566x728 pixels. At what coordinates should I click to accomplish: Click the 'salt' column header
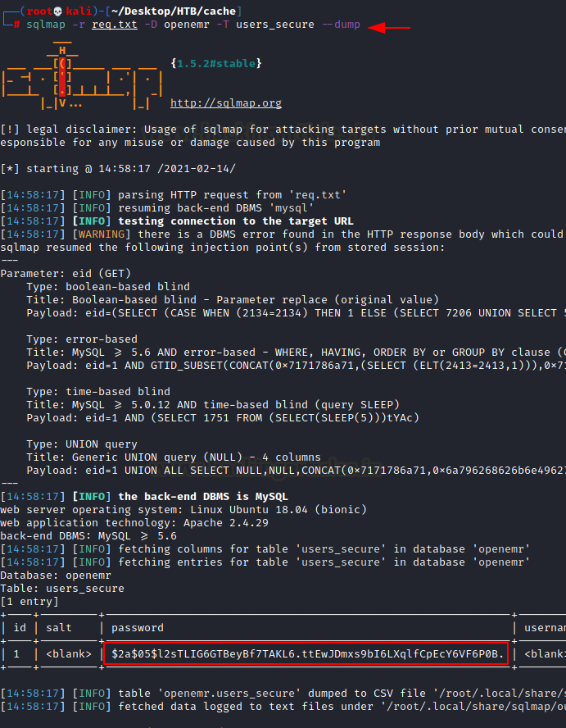pos(59,628)
